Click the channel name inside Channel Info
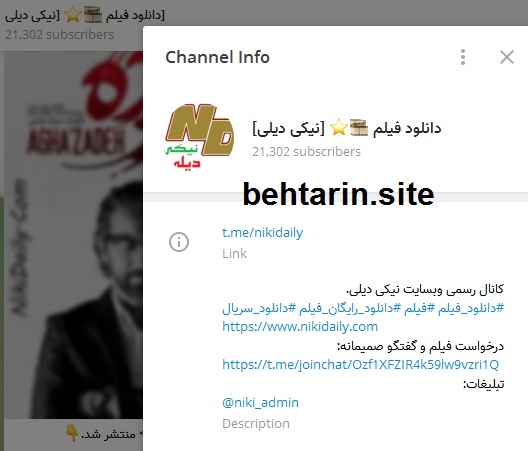 click(x=346, y=128)
